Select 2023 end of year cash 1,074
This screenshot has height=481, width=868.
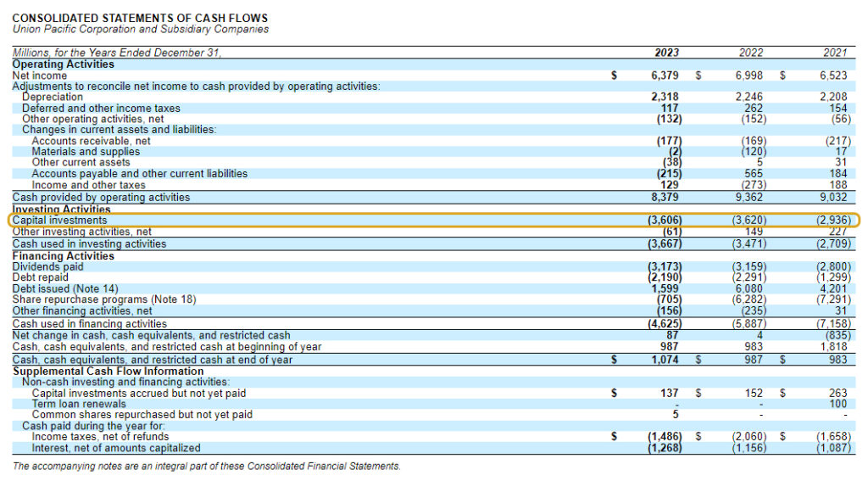tap(665, 360)
